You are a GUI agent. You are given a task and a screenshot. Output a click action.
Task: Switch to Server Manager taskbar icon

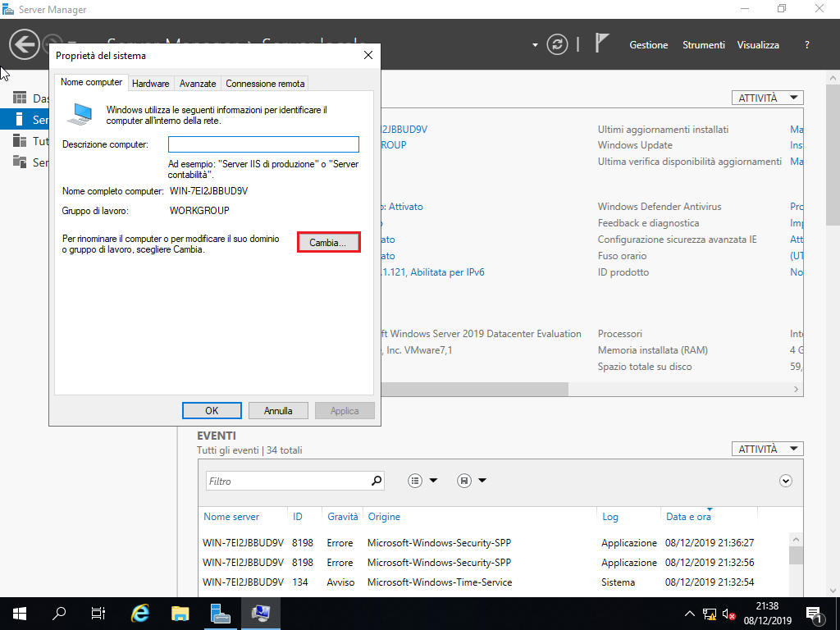220,614
